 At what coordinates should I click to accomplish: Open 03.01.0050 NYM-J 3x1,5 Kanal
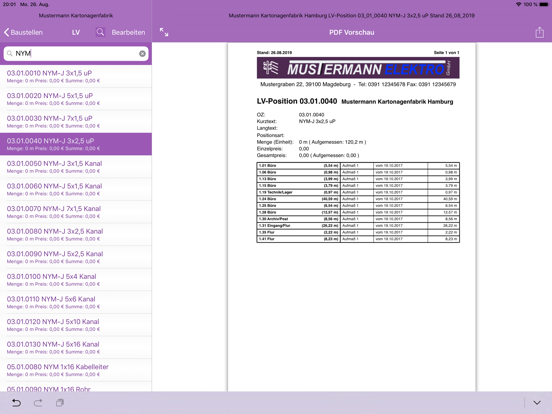[76, 167]
